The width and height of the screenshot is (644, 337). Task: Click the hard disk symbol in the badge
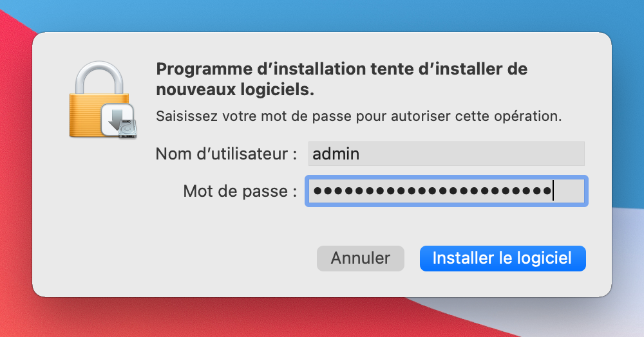coord(128,129)
